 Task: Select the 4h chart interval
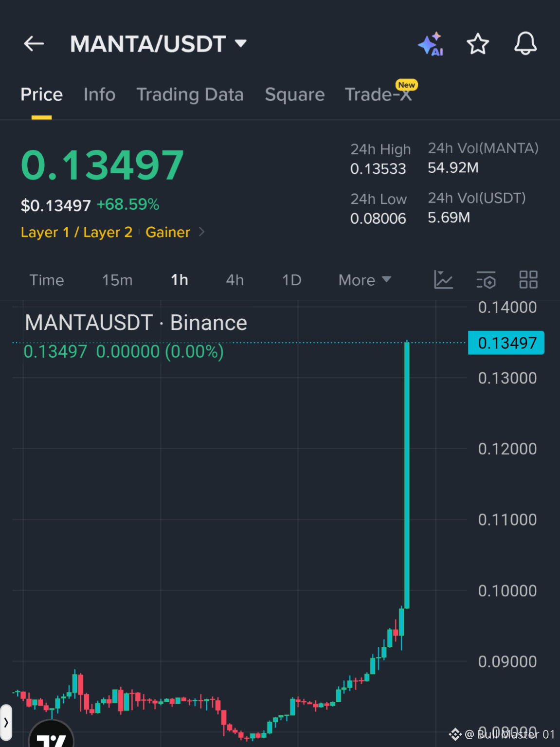235,280
